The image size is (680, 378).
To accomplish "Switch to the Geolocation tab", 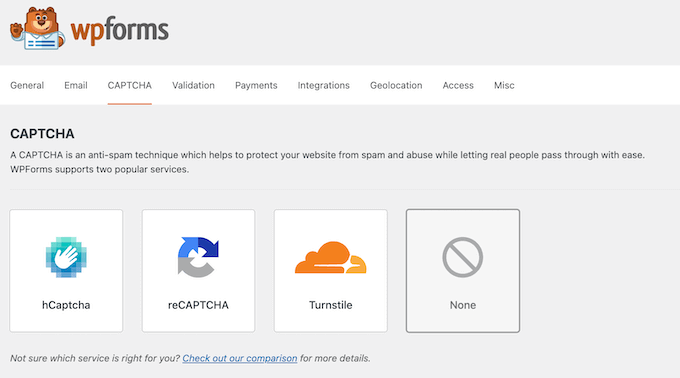I will 396,85.
